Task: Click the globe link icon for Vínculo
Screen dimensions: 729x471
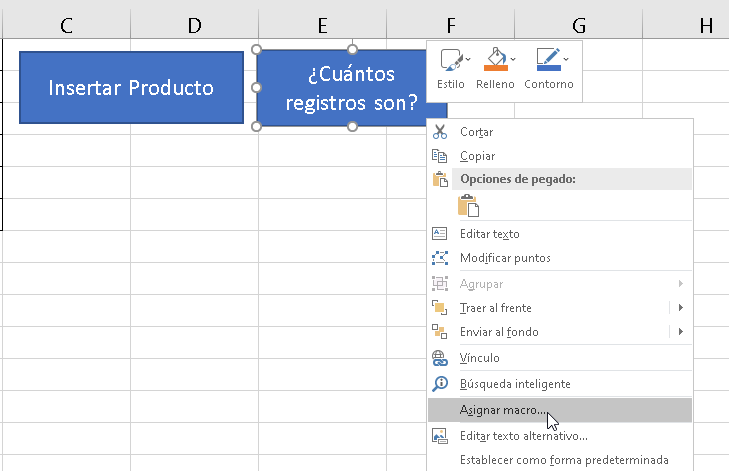Action: point(440,358)
